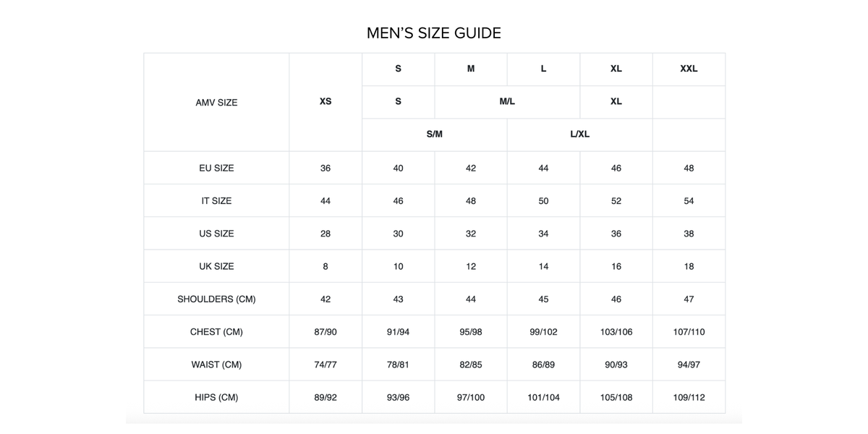Click the M/L merged size cell
This screenshot has height=434, width=868.
[x=507, y=101]
